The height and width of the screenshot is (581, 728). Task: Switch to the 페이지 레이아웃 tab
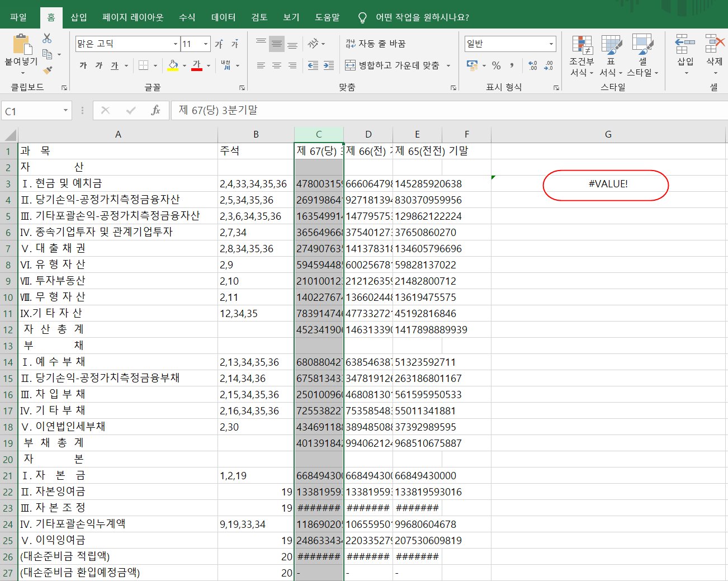point(133,17)
